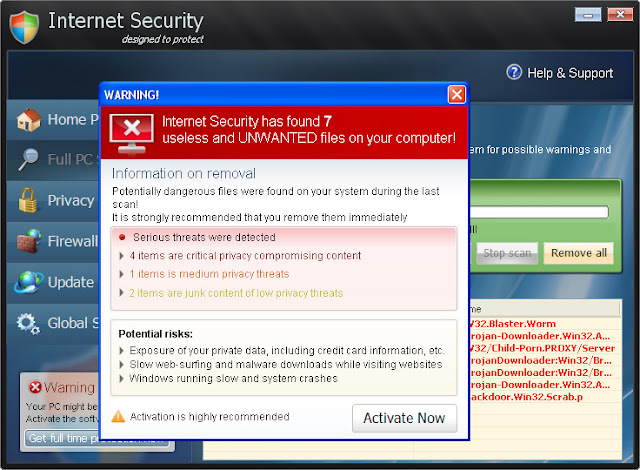The height and width of the screenshot is (470, 640).
Task: Click the Firewall brick wall icon
Action: (29, 241)
